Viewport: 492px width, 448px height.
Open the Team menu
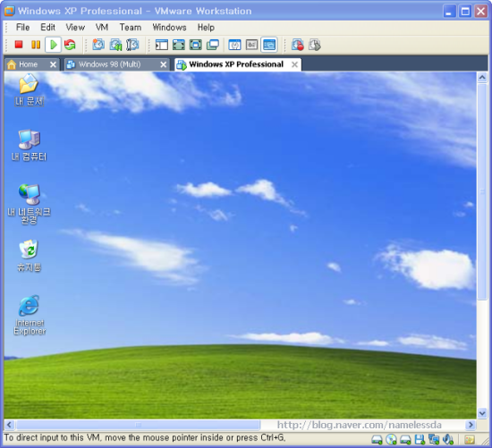click(x=131, y=28)
